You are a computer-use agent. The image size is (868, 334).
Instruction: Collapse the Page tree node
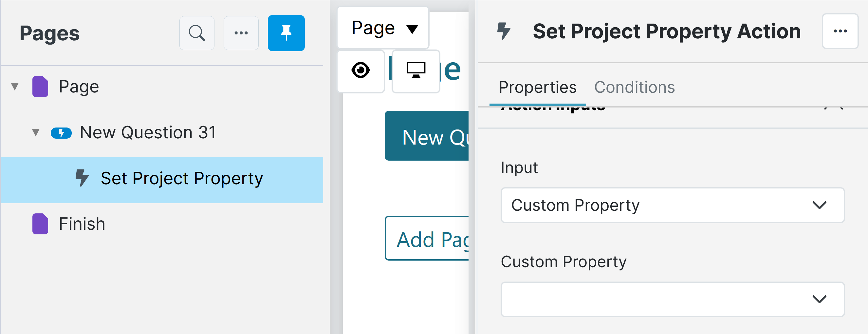pos(15,87)
